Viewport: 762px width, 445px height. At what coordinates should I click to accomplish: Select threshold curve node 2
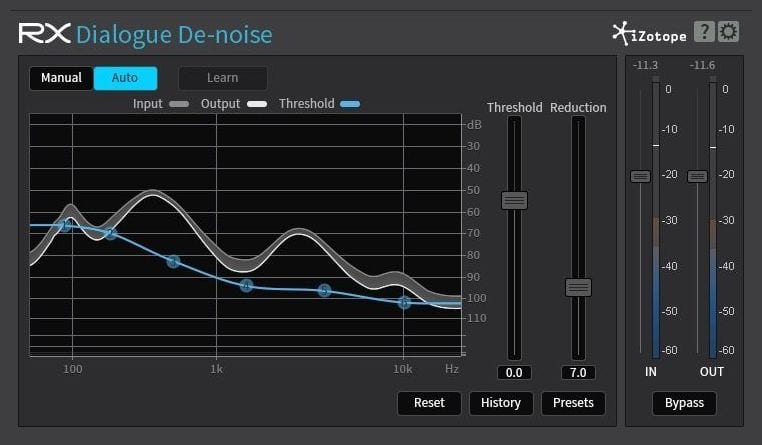pos(111,234)
